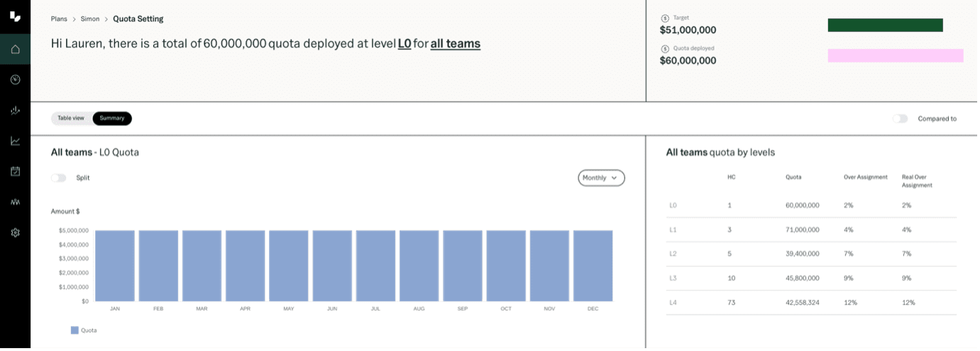Switch to Table view tab
This screenshot has height=351, width=980.
71,118
